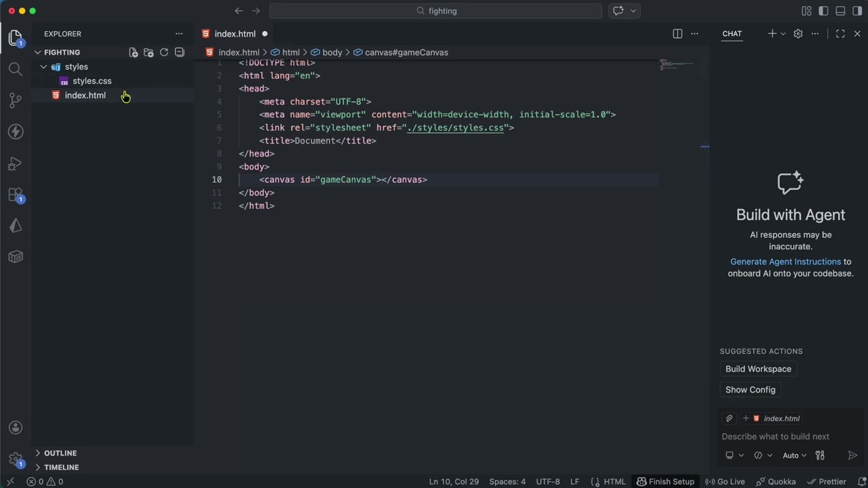868x488 pixels.
Task: Open the Accounts icon
Action: pyautogui.click(x=16, y=428)
